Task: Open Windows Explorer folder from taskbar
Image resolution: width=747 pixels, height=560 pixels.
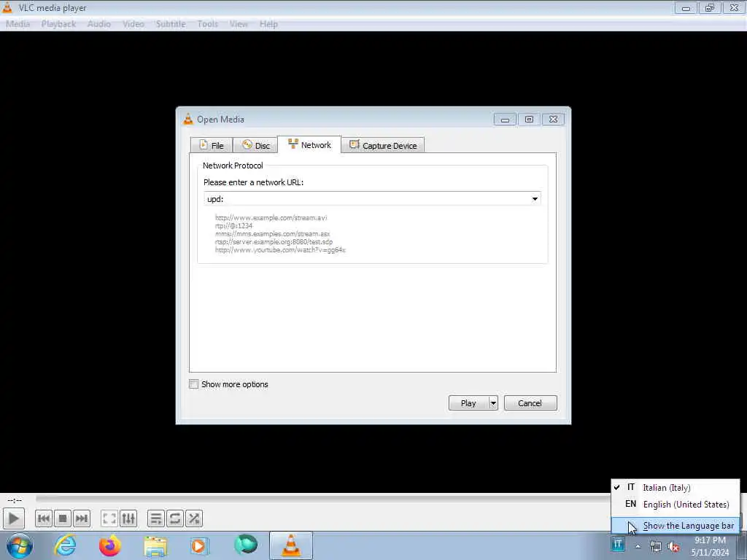Action: click(x=156, y=545)
